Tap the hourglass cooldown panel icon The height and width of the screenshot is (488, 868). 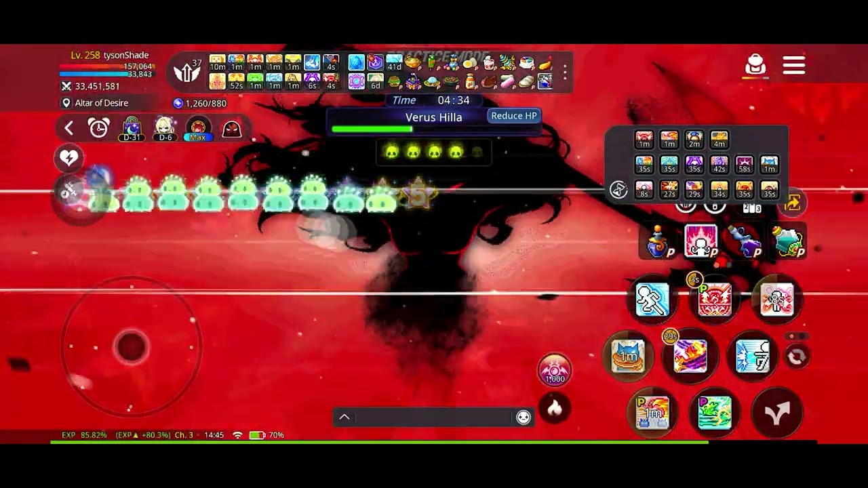tap(618, 190)
